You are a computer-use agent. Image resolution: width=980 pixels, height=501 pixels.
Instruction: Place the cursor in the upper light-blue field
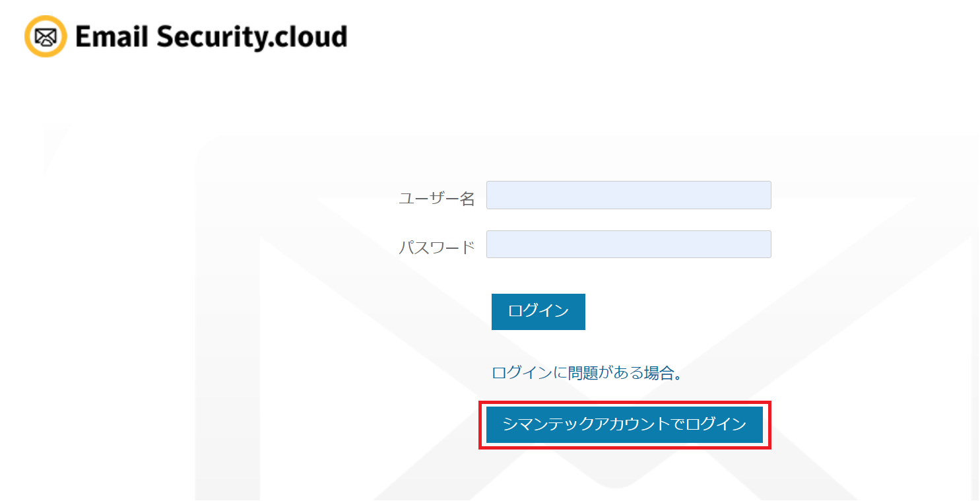[628, 195]
